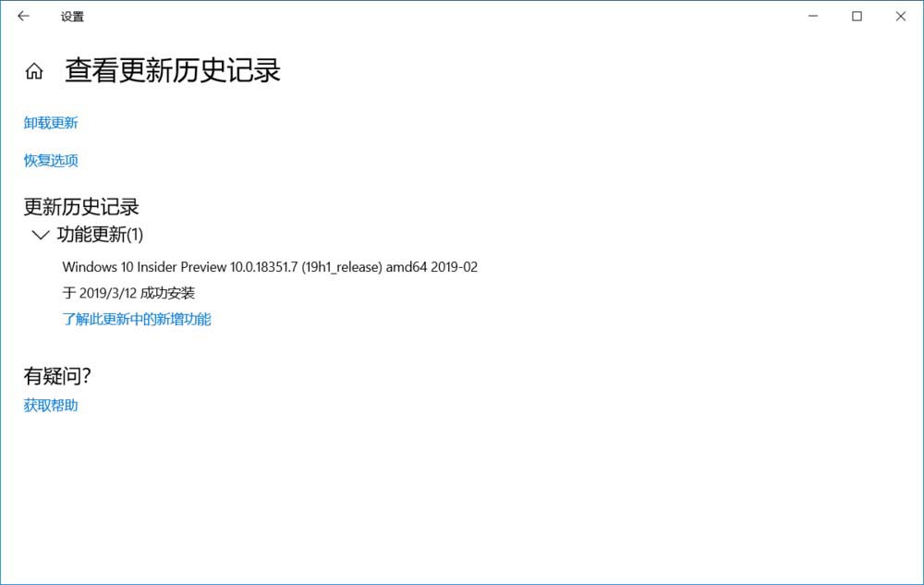The width and height of the screenshot is (924, 585).
Task: Toggle the feature updates disclosure arrow
Action: pyautogui.click(x=39, y=235)
